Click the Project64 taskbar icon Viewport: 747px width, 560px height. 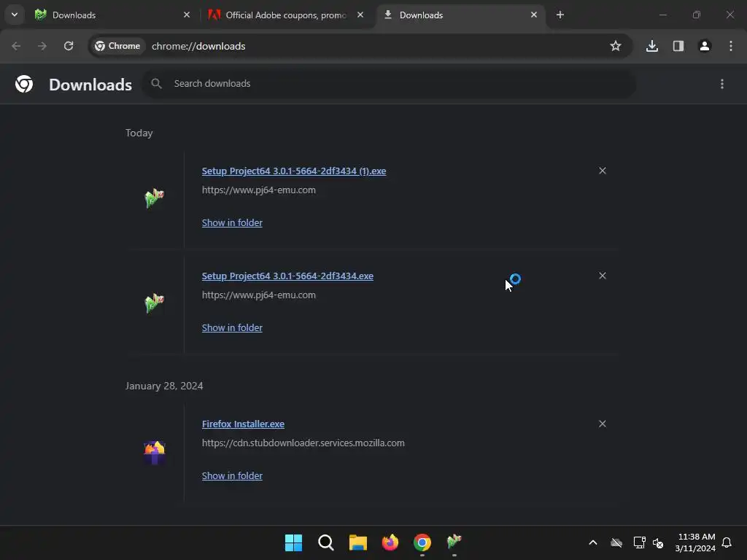point(454,542)
